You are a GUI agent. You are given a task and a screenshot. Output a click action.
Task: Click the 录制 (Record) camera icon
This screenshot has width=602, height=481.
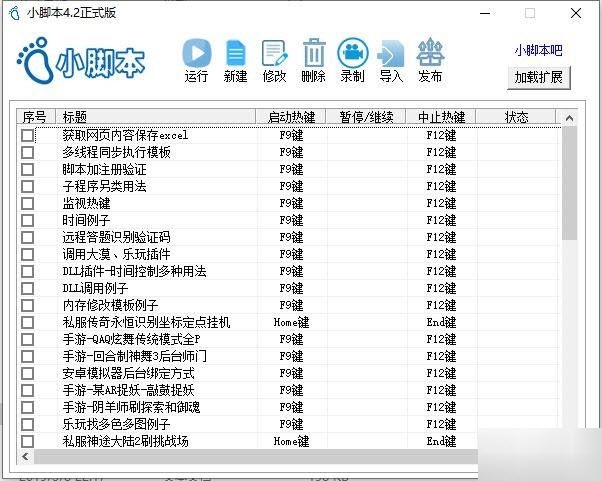coord(352,53)
